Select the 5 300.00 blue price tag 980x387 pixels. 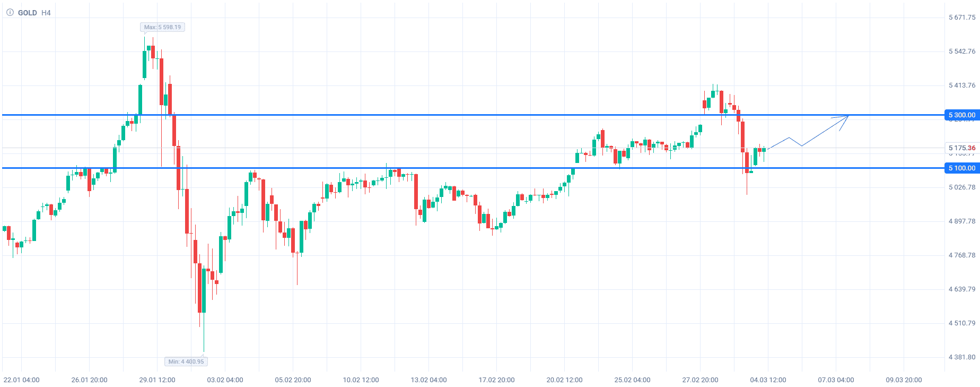(x=962, y=115)
